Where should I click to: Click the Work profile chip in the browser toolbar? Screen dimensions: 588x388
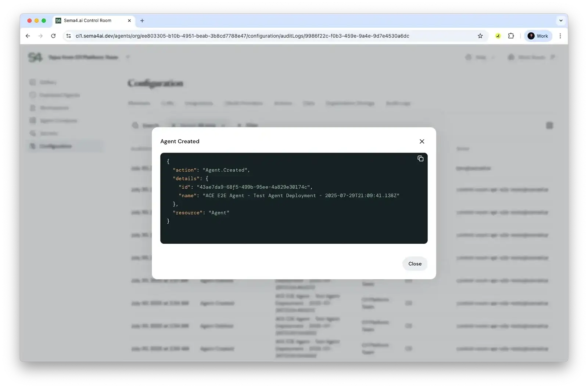[538, 36]
